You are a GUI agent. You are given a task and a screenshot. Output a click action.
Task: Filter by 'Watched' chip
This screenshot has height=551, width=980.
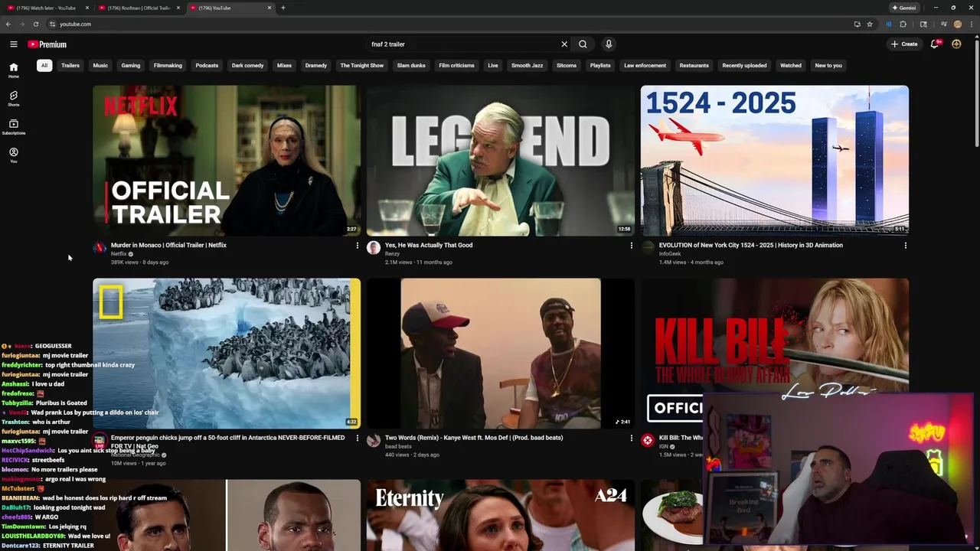(x=791, y=66)
